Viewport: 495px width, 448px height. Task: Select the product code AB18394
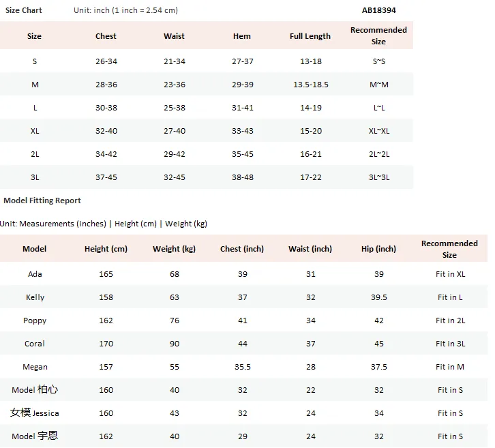(x=378, y=10)
